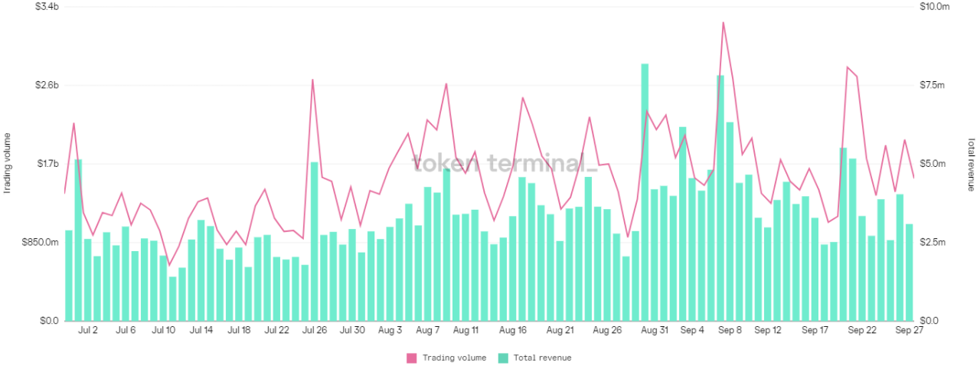Viewport: 980px width, 366px height.
Task: Click the tallest teal revenue bar
Action: [x=645, y=191]
